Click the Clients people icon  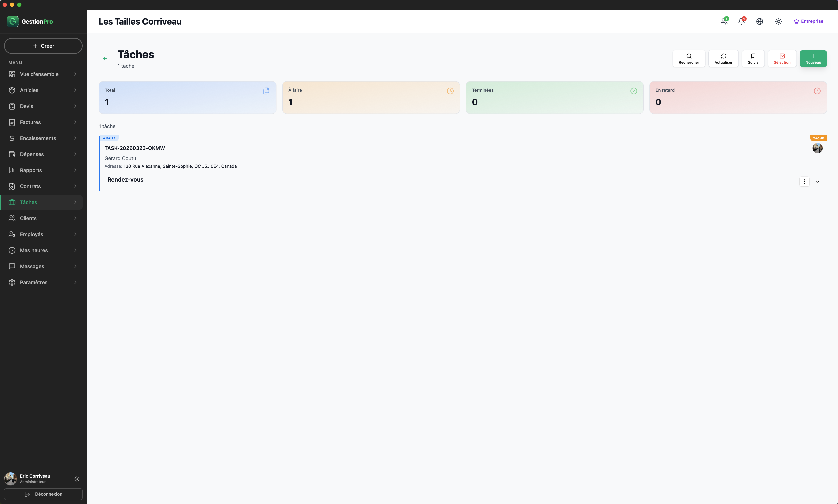click(12, 218)
